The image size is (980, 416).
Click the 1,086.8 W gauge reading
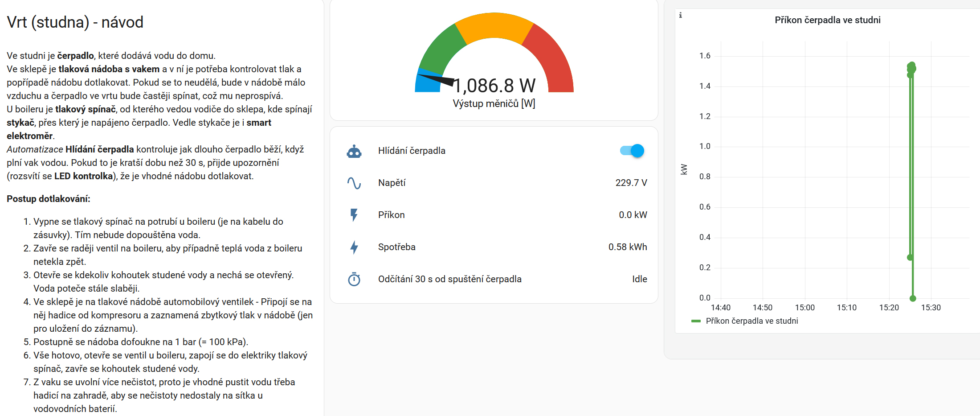tap(494, 86)
